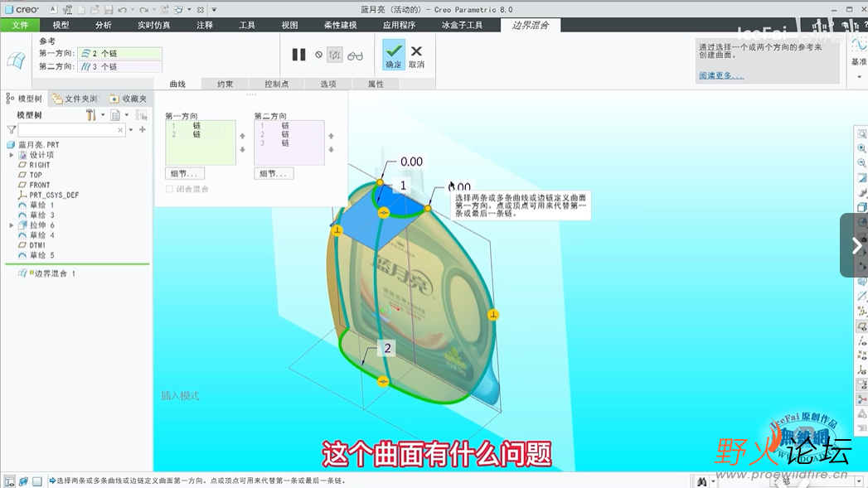Click the model tree filter funnel icon
This screenshot has height=488, width=868.
tap(11, 130)
